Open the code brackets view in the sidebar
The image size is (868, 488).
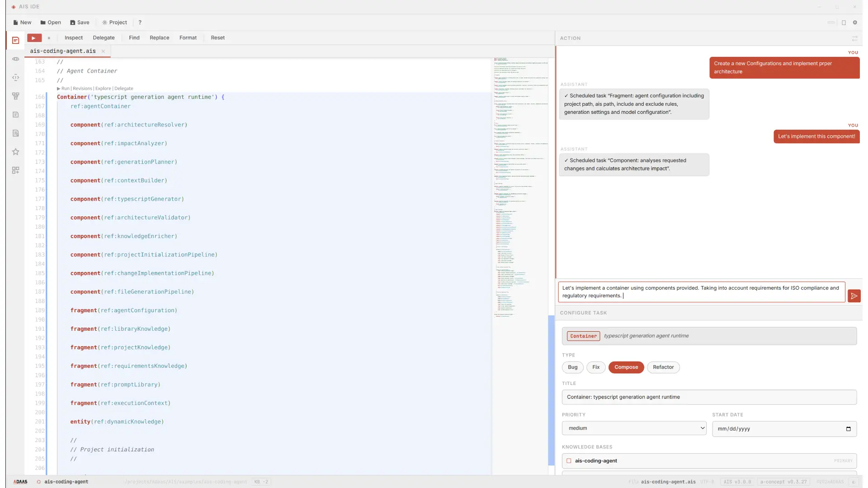coord(15,77)
